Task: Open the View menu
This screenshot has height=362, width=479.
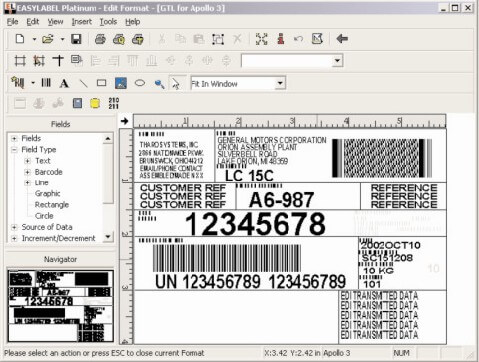Action: pos(55,22)
